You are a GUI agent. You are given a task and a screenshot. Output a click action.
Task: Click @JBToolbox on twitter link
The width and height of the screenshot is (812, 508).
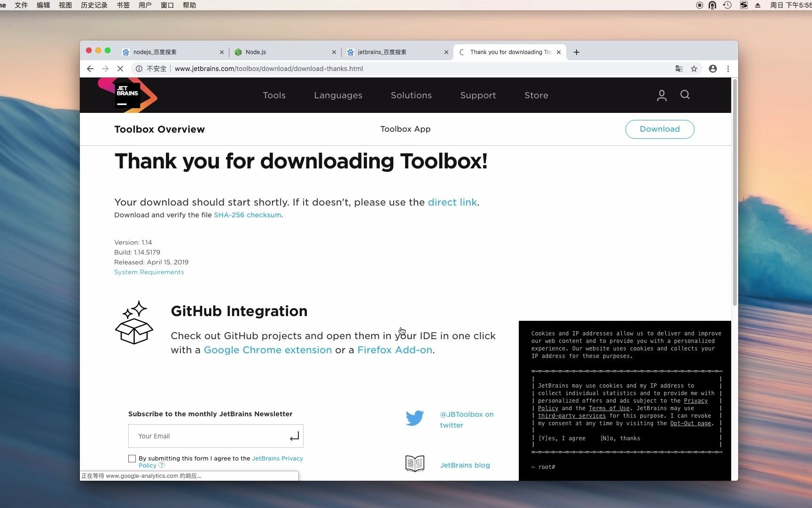coord(467,420)
